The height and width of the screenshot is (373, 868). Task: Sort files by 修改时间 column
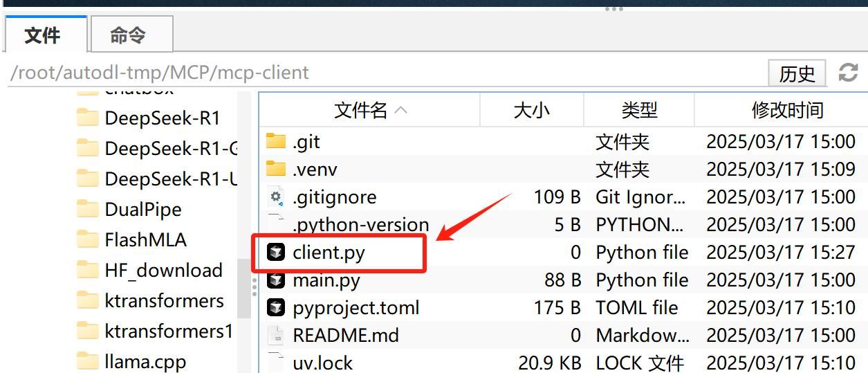click(787, 109)
